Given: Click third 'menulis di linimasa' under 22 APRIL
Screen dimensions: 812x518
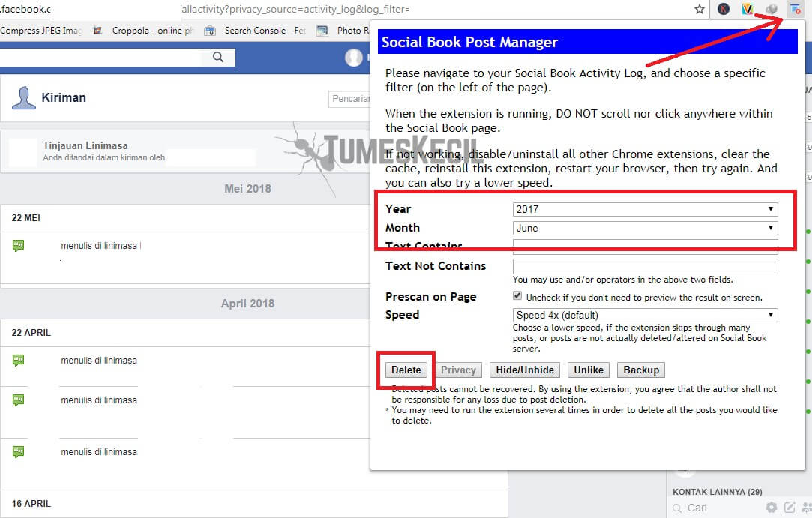Looking at the screenshot, I should click(x=99, y=452).
